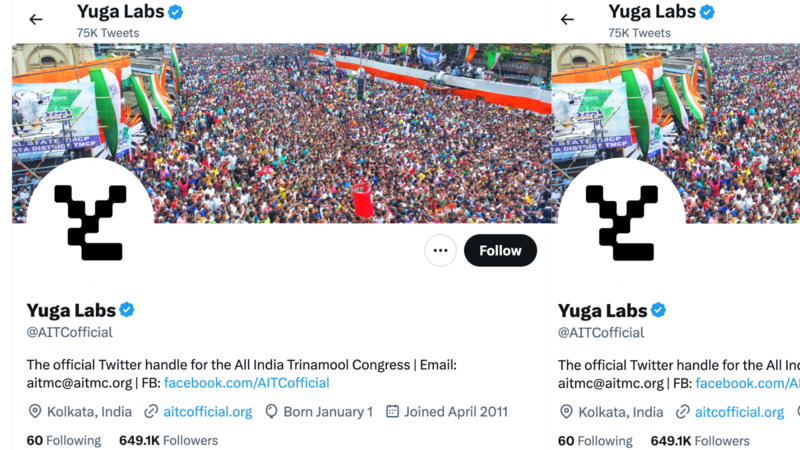
Task: Click the verified badge in the right header
Action: 707,12
